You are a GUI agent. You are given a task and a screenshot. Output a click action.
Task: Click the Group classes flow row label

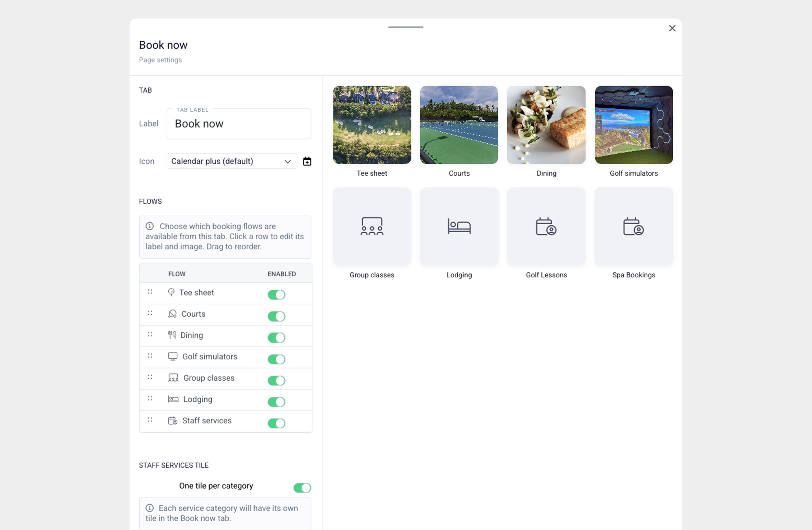coord(209,378)
